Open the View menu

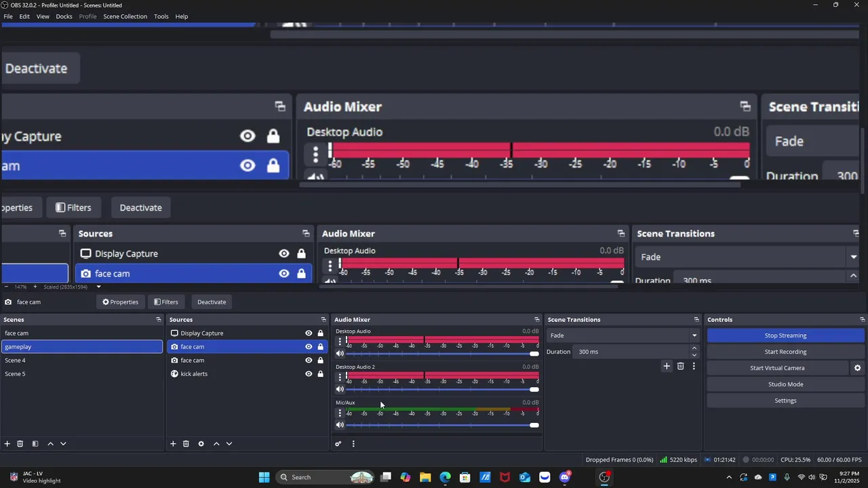(43, 16)
